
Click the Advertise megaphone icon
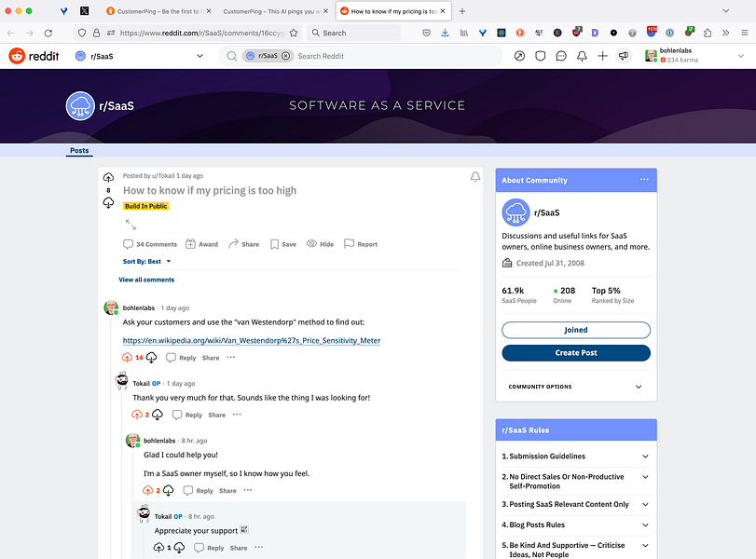(x=623, y=55)
